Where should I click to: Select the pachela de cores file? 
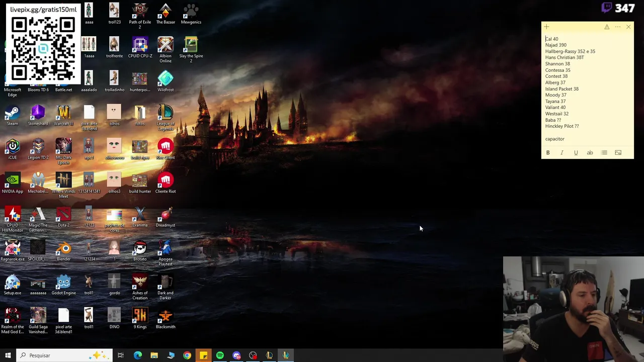click(114, 219)
